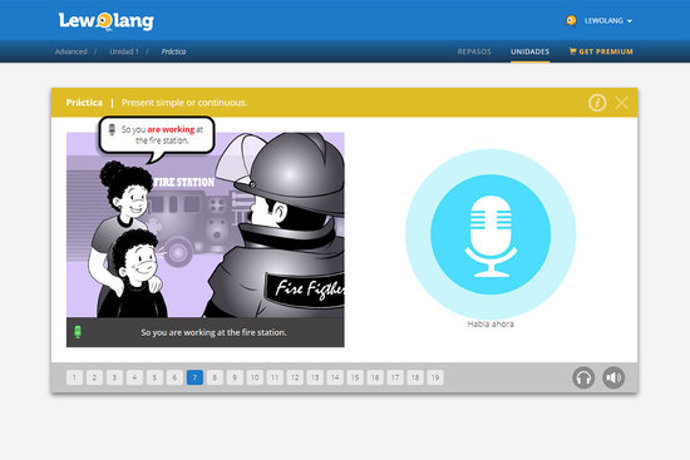Go to exercise step 14
Viewport: 690px width, 460px height.
coord(335,377)
